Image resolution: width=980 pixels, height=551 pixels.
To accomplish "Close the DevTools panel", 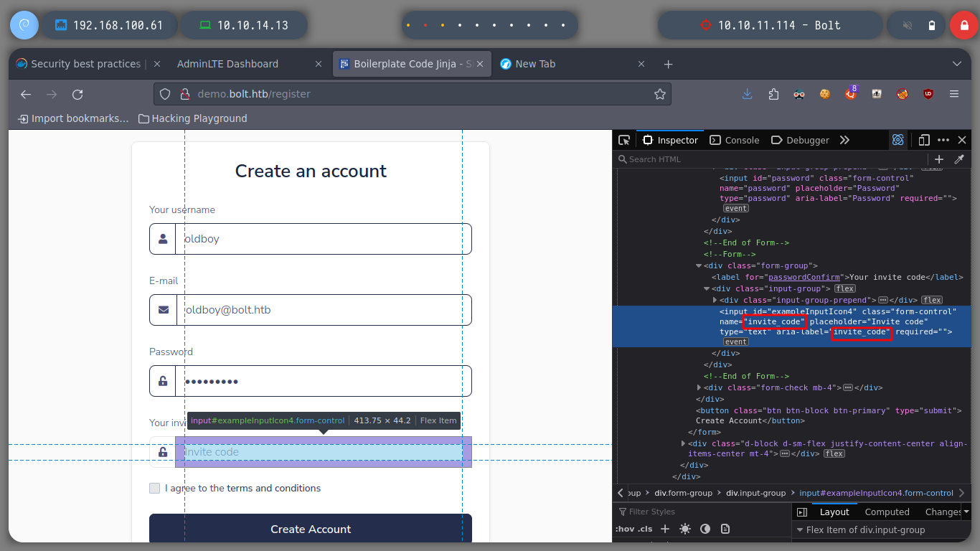I will pos(962,140).
